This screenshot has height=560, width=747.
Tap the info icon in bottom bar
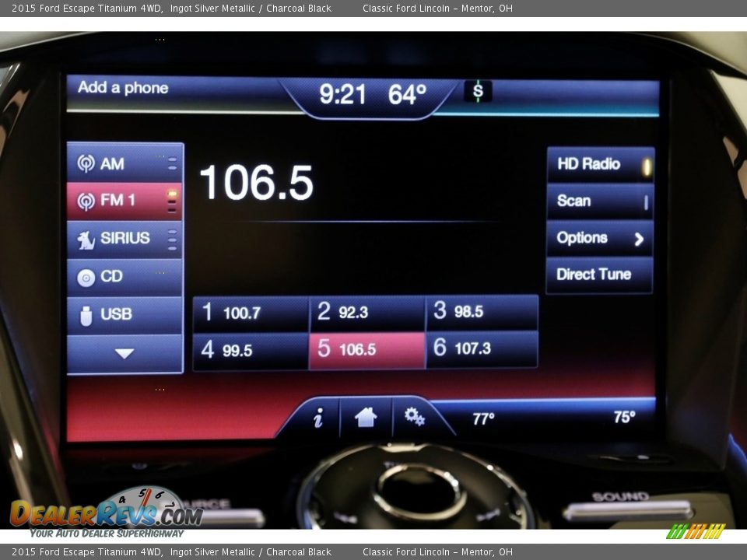point(318,418)
